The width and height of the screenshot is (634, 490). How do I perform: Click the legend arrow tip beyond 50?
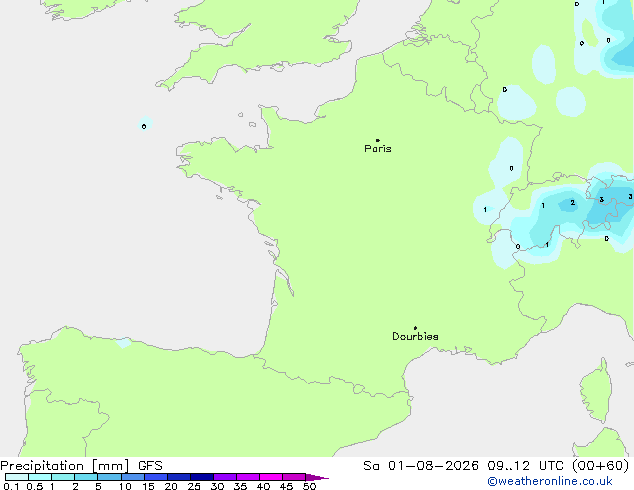point(317,477)
